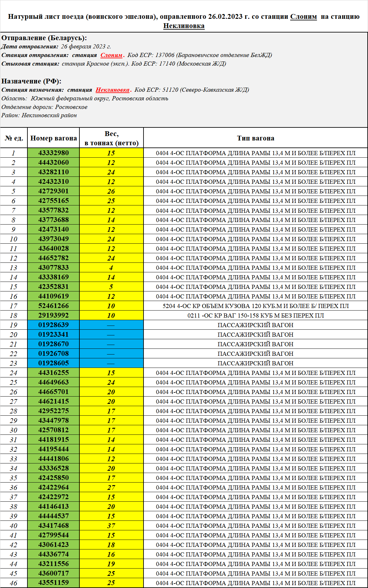Viewport: 368px width, 588px height.
Task: Click underlined Неклиновка in the document title
Action: pyautogui.click(x=184, y=26)
